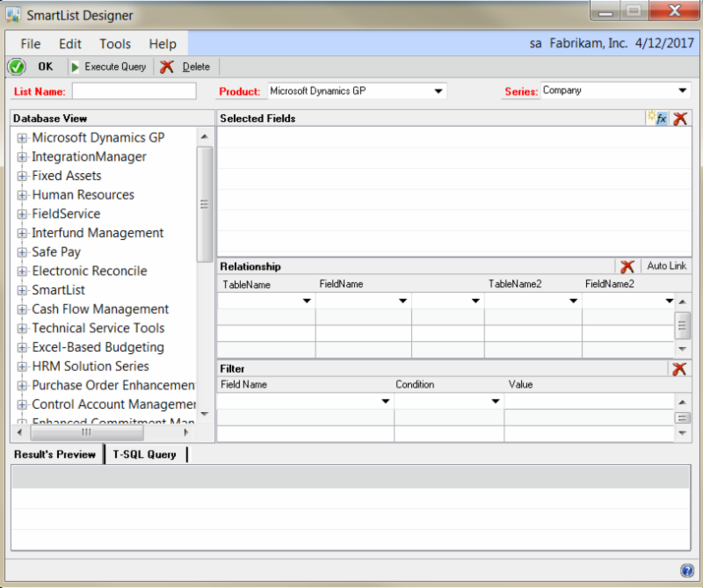Click Database View scroll right arrow

tap(186, 432)
